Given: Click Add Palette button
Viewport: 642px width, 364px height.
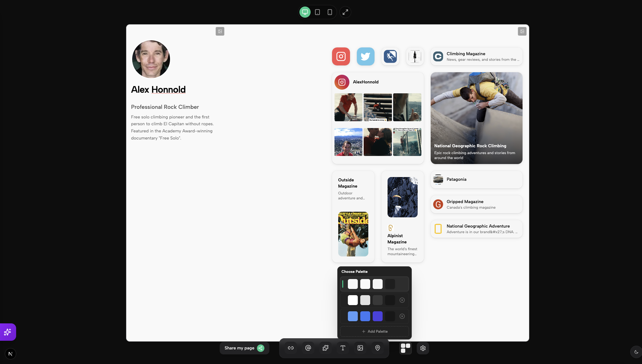Looking at the screenshot, I should 375,331.
